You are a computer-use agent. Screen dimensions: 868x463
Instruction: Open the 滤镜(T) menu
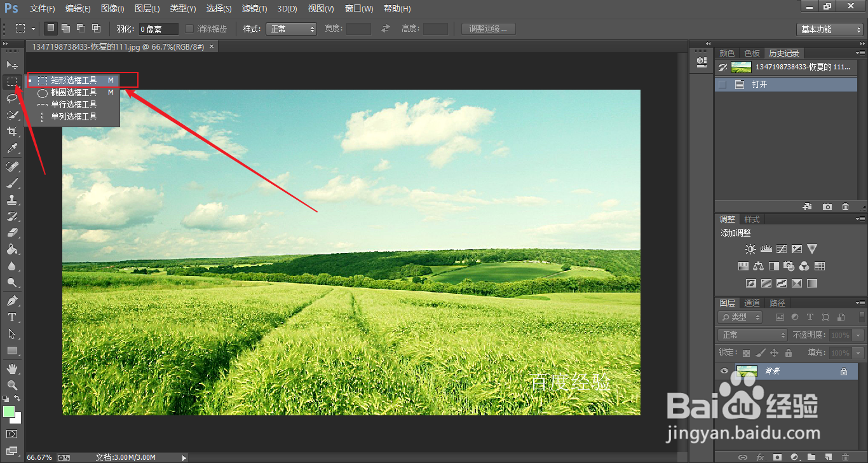tap(254, 9)
